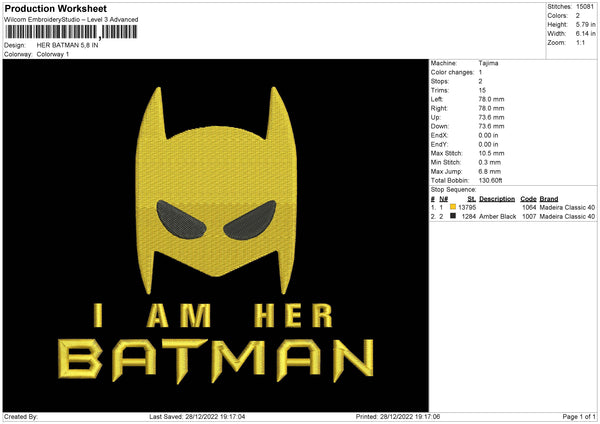Click the Height value 5.79 in
600x424 pixels.
(x=585, y=24)
